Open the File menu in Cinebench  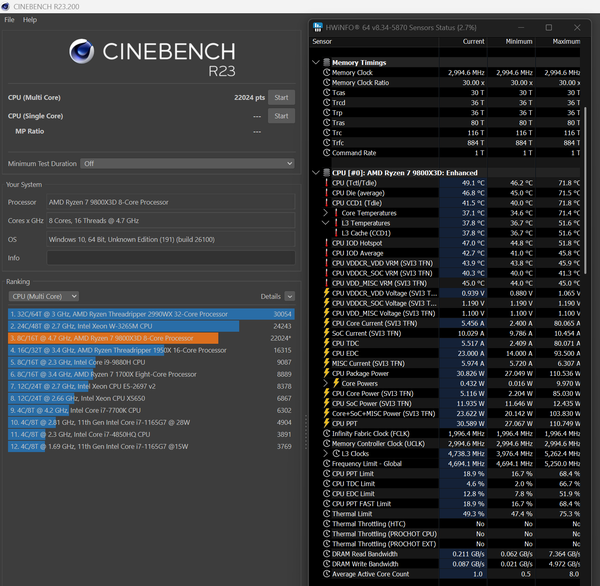pos(9,20)
